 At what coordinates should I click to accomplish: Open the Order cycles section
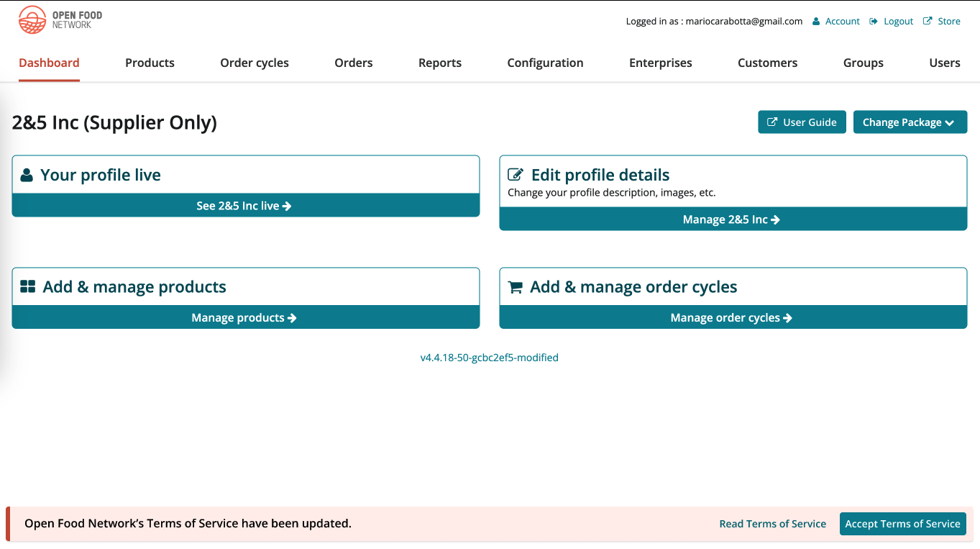(x=254, y=63)
